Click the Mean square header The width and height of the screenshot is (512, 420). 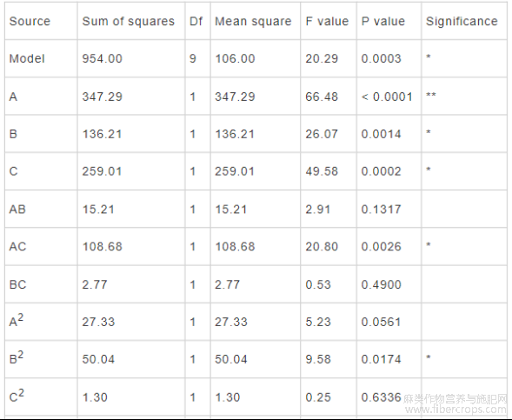click(x=253, y=22)
